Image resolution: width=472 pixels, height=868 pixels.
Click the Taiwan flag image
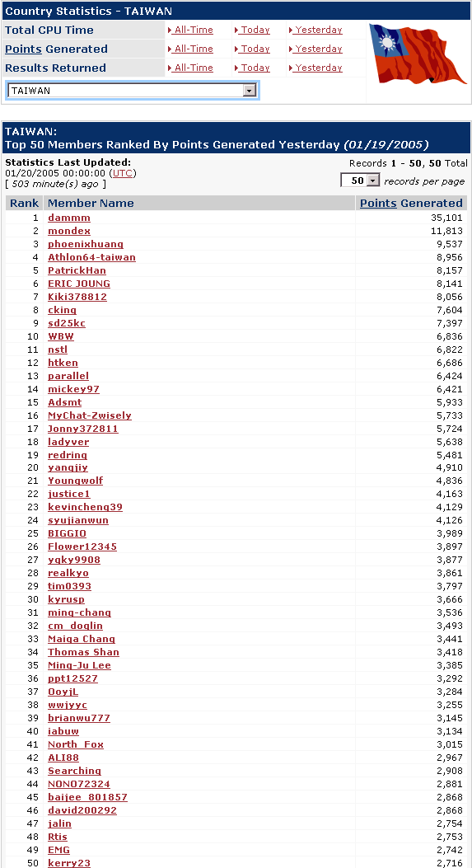(x=418, y=53)
